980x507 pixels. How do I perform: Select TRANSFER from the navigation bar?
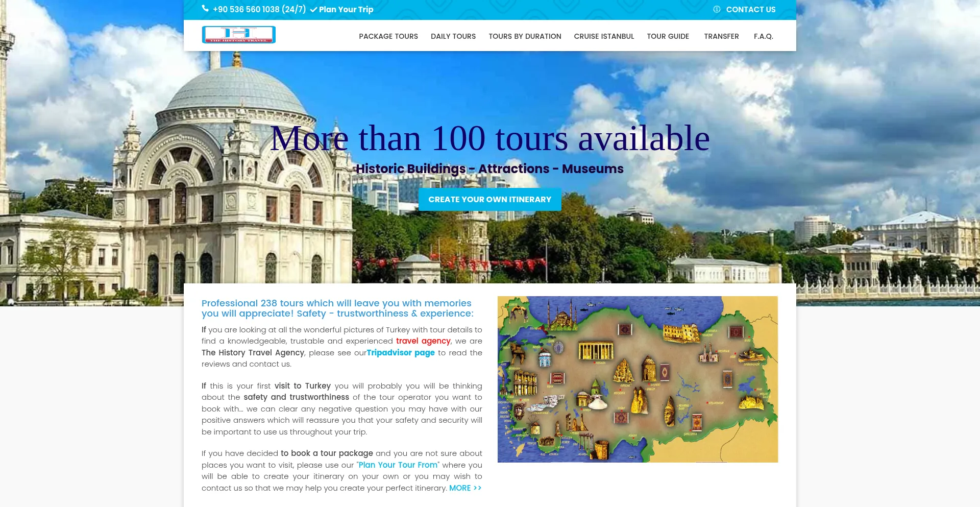click(721, 36)
